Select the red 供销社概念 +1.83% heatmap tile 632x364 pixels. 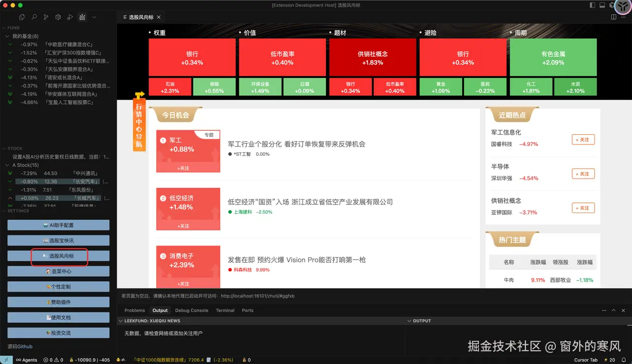point(372,57)
